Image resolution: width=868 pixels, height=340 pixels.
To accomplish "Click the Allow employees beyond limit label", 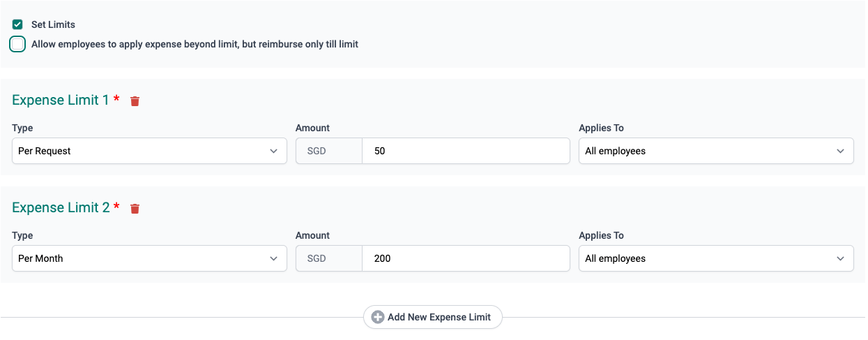I will tap(195, 44).
